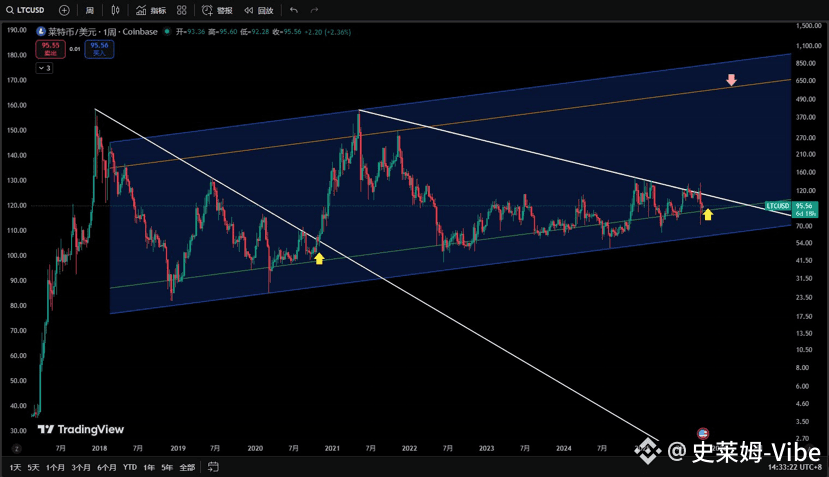Click the flag event marker on time axis

pyautogui.click(x=703, y=434)
